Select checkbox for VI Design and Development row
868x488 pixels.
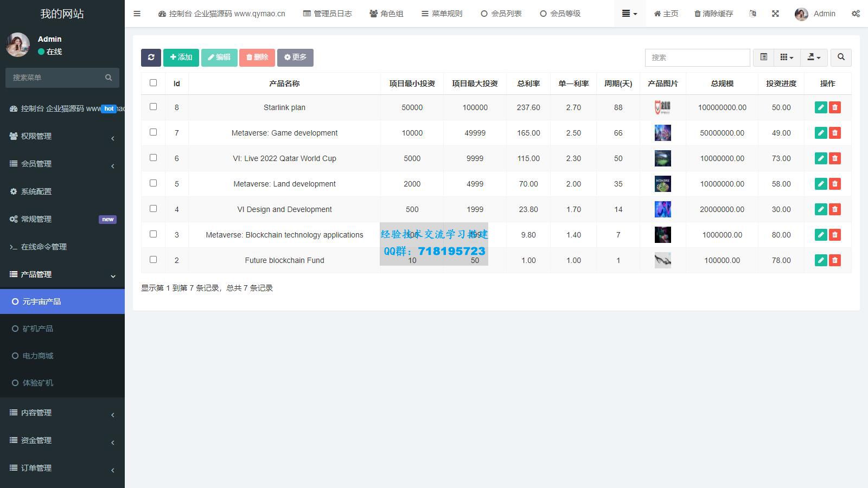[x=153, y=209]
